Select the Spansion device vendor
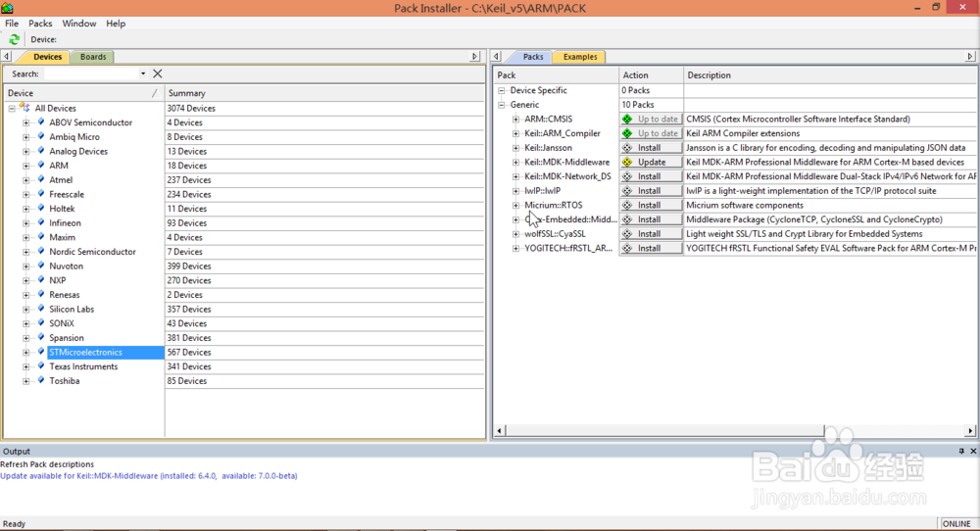The image size is (980, 531). point(67,338)
